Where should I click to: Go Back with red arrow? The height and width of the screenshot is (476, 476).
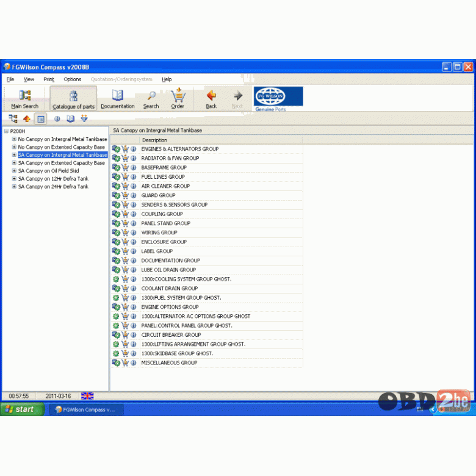pos(211,99)
